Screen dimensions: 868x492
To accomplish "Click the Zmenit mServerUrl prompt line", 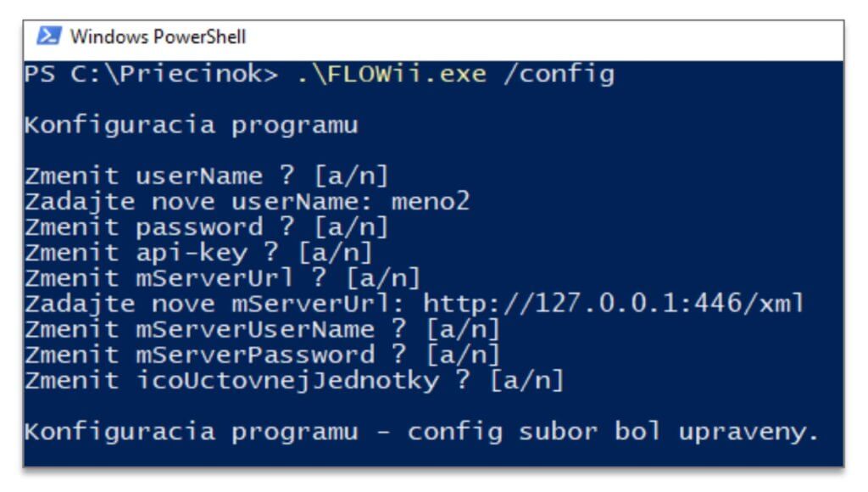I will click(x=223, y=279).
